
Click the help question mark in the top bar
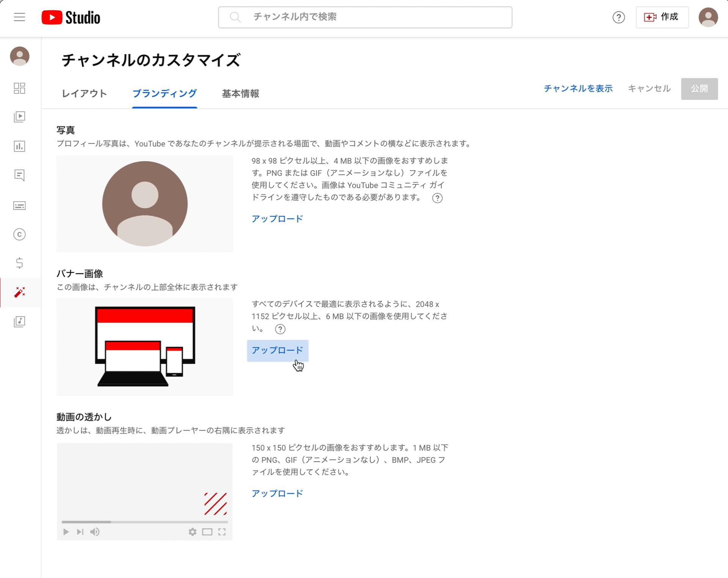click(619, 17)
